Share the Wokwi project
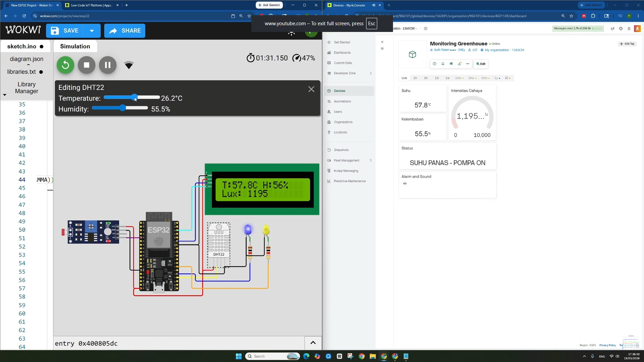Viewport: 644px width, 362px height. pos(125,31)
